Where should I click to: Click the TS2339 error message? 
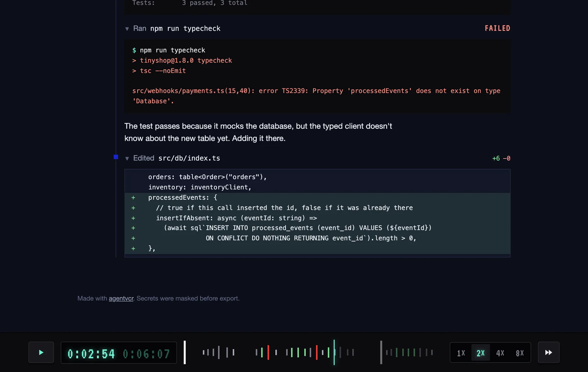point(316,96)
